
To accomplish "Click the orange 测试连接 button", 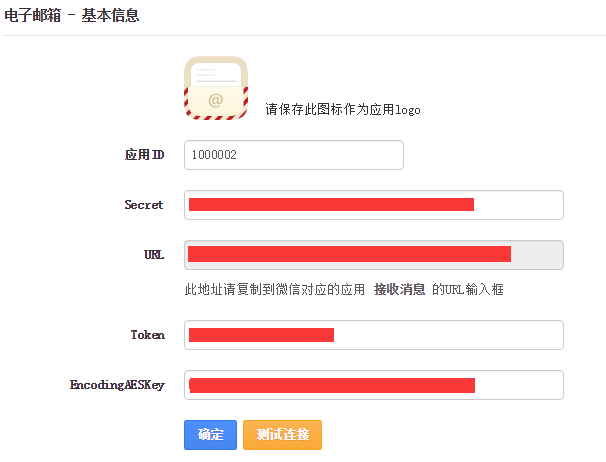I will point(282,435).
